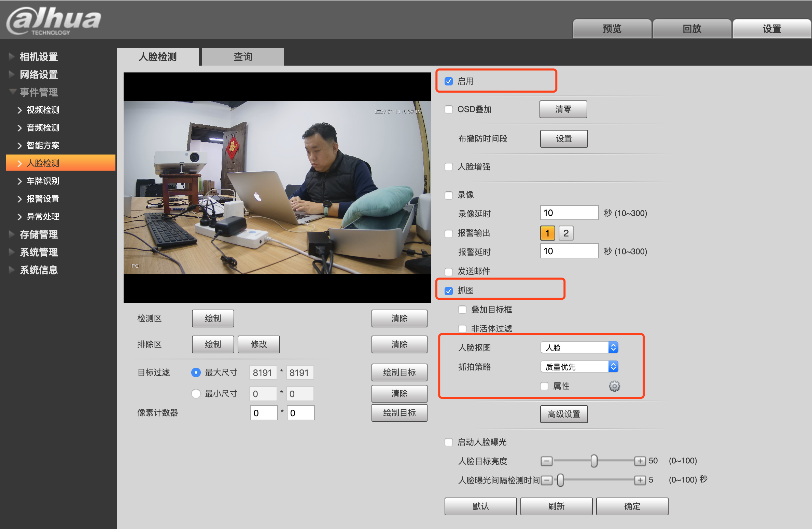812x529 pixels.
Task: Enable the OSD叠加 checkbox
Action: 449,109
